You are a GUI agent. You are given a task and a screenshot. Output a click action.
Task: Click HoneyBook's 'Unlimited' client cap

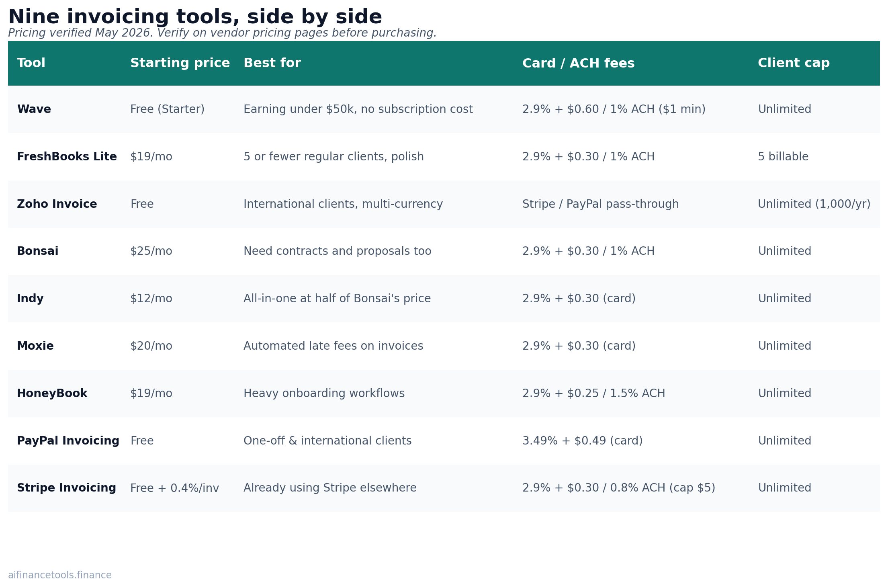[784, 393]
